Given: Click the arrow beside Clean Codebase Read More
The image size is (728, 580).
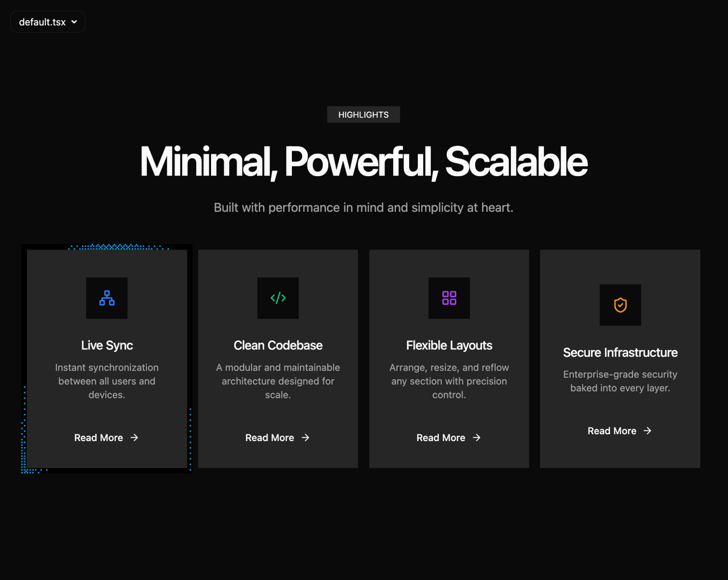Looking at the screenshot, I should 305,438.
